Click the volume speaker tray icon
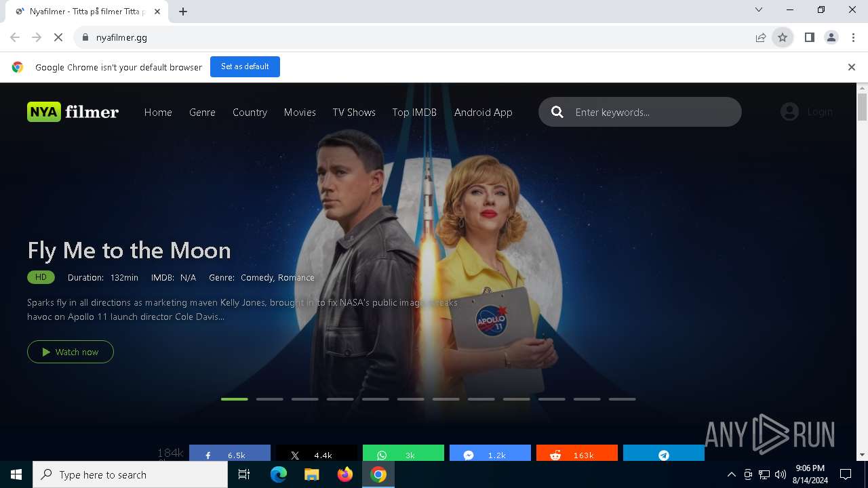The width and height of the screenshot is (868, 488). click(781, 474)
